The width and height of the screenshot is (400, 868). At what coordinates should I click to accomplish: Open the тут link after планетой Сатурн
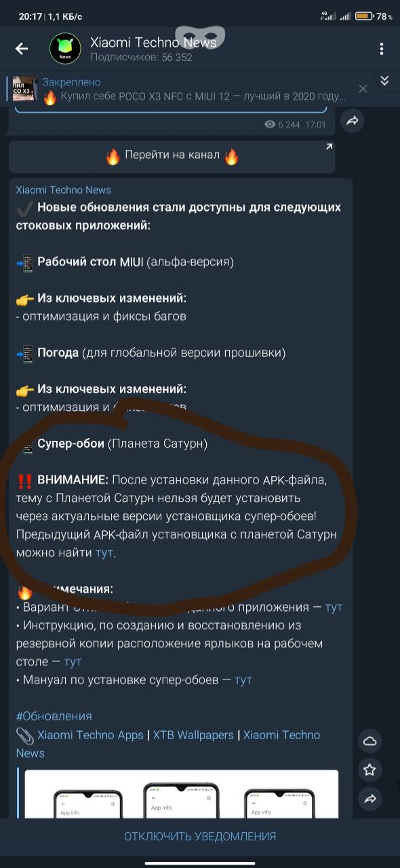(104, 553)
